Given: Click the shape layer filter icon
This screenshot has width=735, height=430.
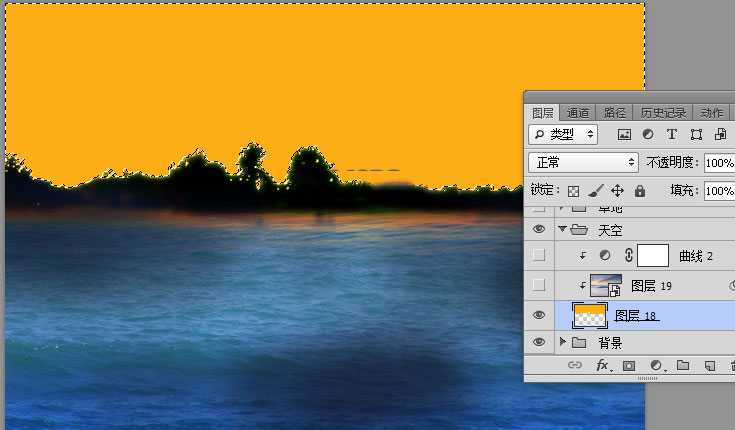Looking at the screenshot, I should coord(695,134).
